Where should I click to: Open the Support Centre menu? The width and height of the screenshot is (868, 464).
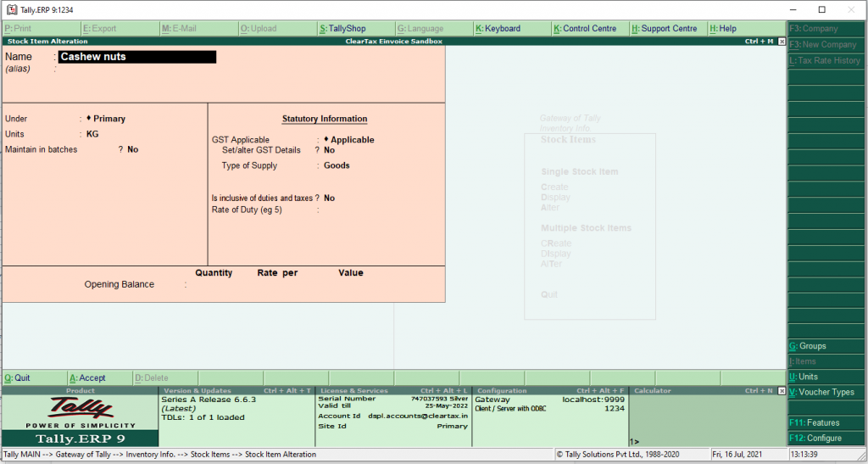(664, 28)
